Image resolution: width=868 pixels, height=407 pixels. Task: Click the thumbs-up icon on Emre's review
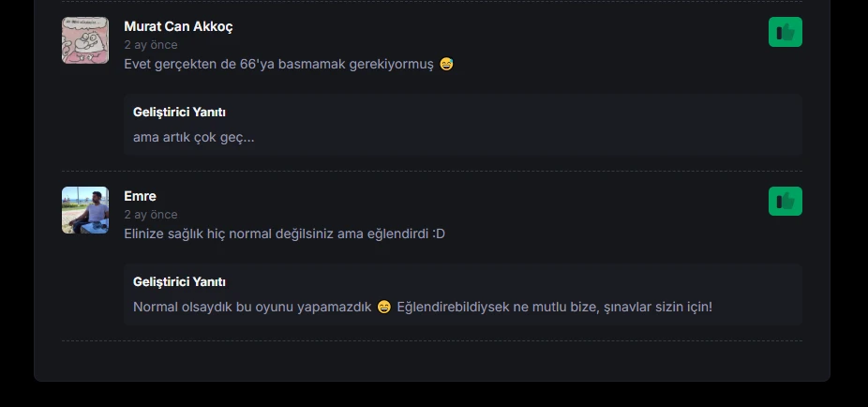[785, 201]
